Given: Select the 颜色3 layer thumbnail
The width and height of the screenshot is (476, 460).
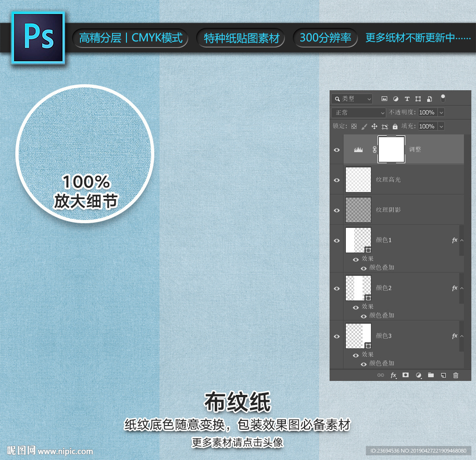Looking at the screenshot, I should [x=358, y=336].
